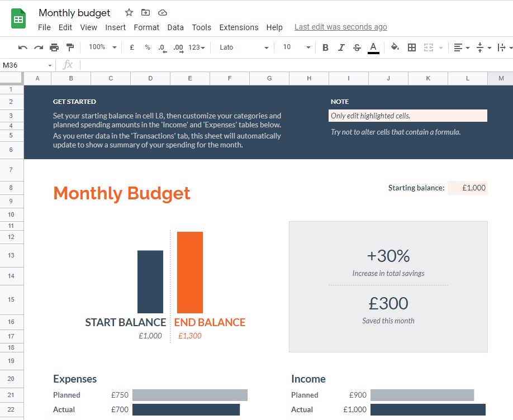Format selection as currency
The image size is (513, 420).
(132, 47)
